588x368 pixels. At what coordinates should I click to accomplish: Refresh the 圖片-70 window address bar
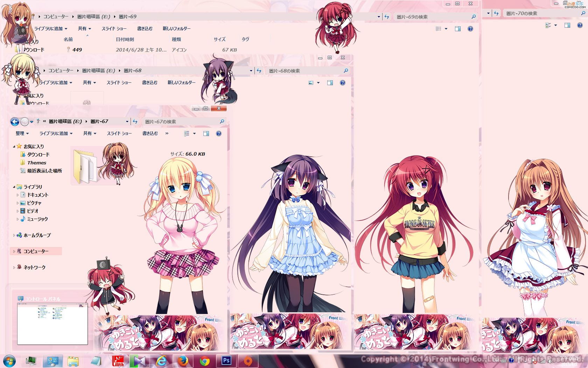click(496, 13)
